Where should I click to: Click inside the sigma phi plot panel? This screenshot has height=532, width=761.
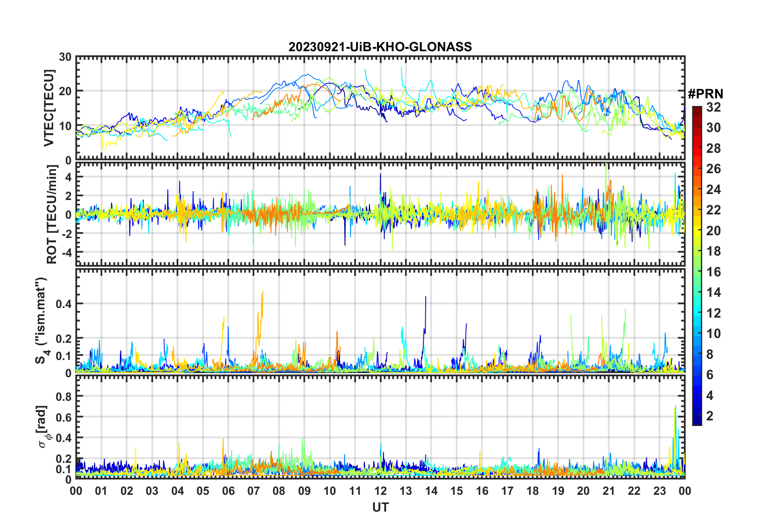[380, 427]
